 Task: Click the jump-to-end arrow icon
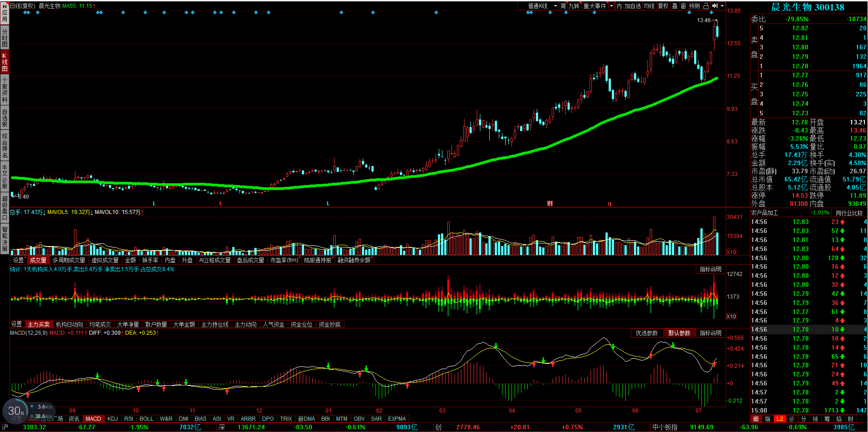(715, 6)
